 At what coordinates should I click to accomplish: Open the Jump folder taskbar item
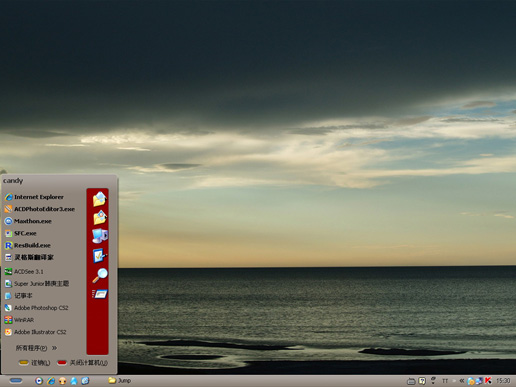coord(120,380)
